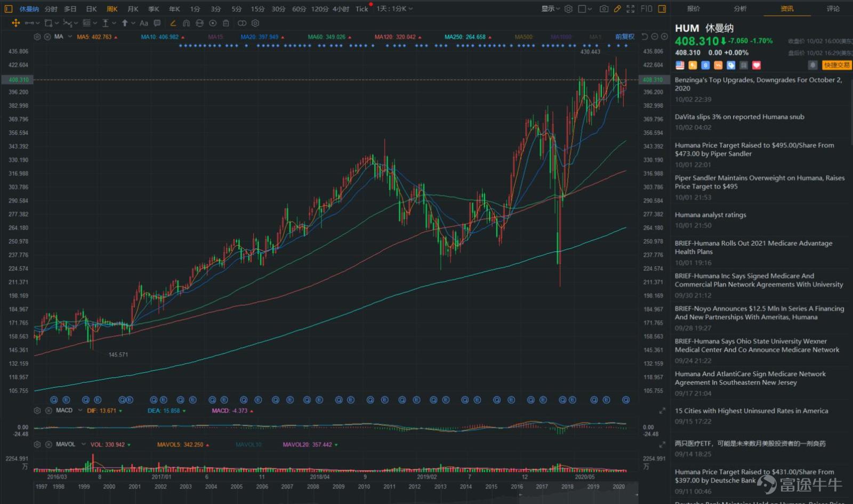Image resolution: width=853 pixels, height=504 pixels.
Task: Switch to the 日K daily chart
Action: click(91, 9)
